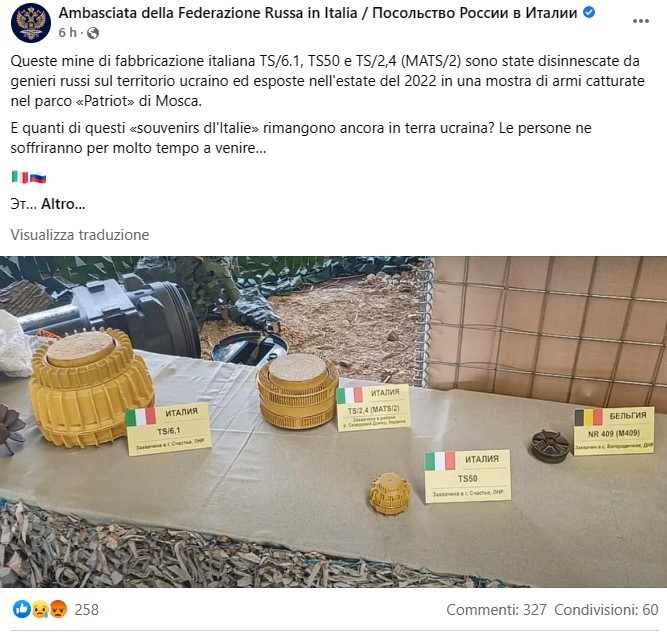Show Condivisioni: 60 shares list
This screenshot has height=633, width=667.
tap(606, 610)
